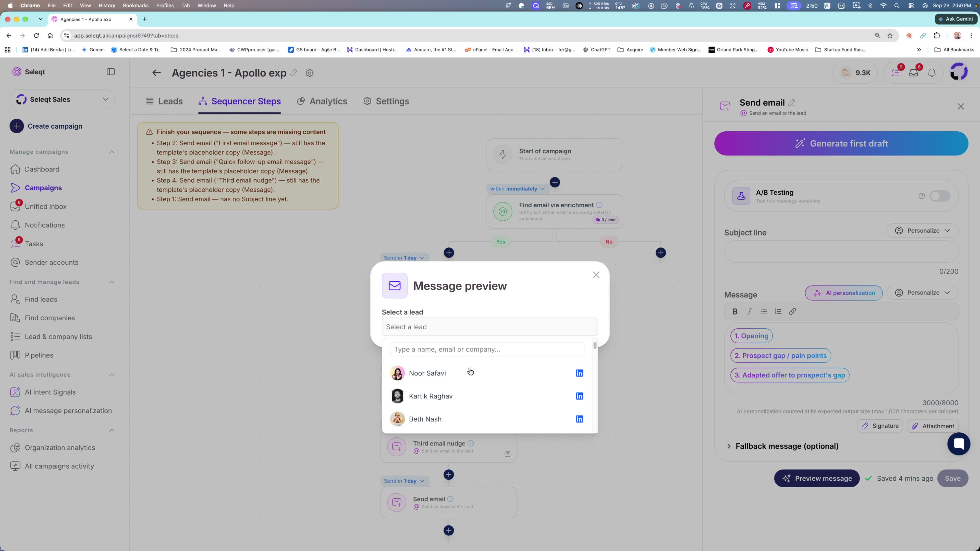Open Subject line Personalize dropdown

pyautogui.click(x=922, y=230)
